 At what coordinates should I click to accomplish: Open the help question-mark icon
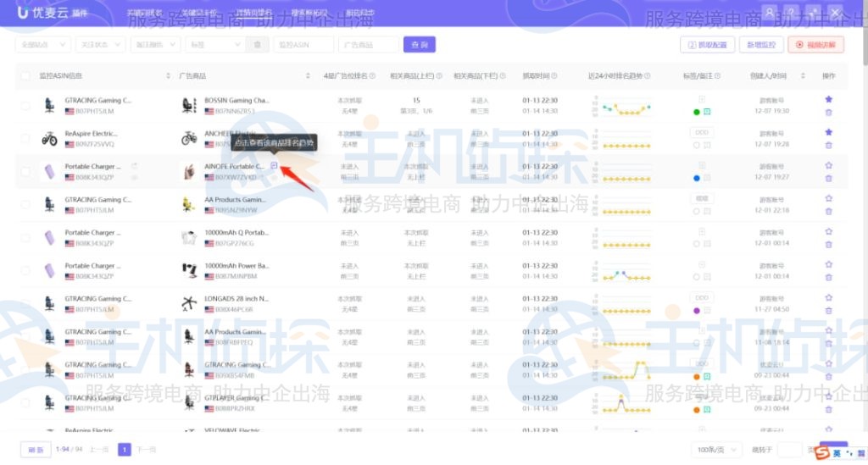[x=791, y=12]
